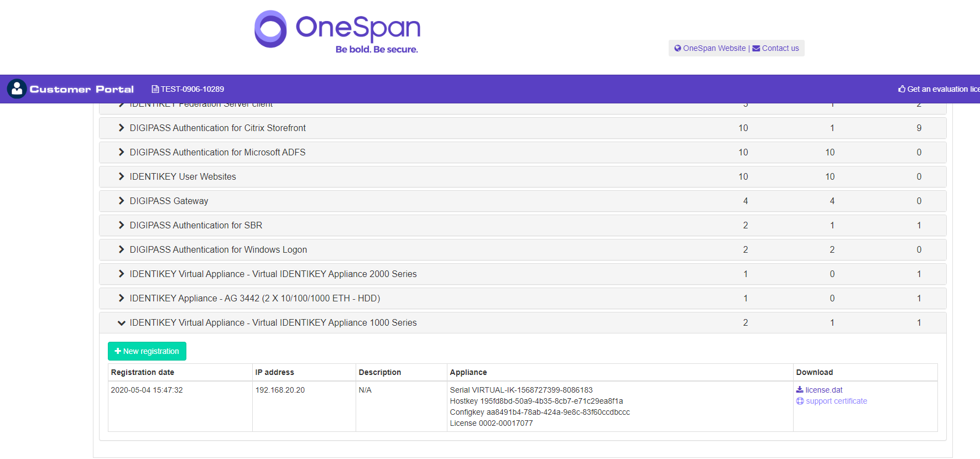Click License 0002-00017077 text

point(491,423)
